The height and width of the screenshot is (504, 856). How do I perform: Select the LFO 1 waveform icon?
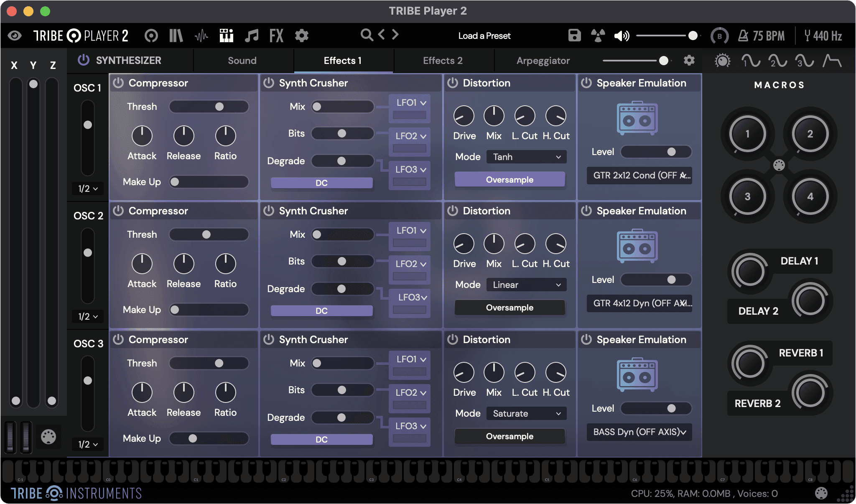(751, 61)
